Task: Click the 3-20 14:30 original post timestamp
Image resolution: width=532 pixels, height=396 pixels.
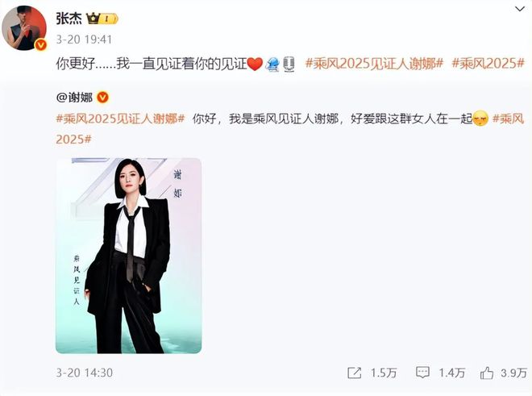Action: [x=84, y=373]
